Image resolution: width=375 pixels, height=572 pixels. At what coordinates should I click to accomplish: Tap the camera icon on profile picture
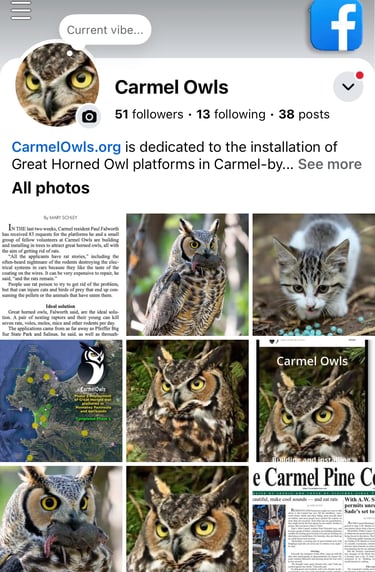(x=89, y=116)
